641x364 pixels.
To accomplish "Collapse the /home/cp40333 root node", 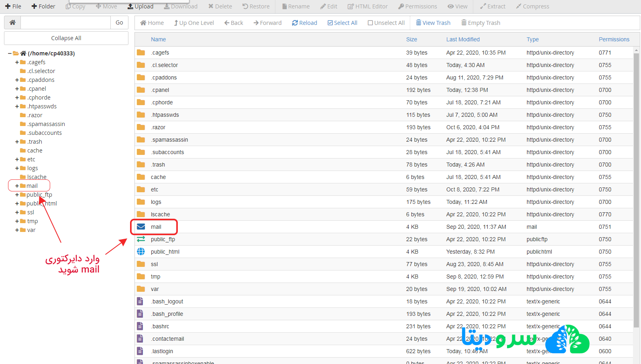I will [10, 53].
